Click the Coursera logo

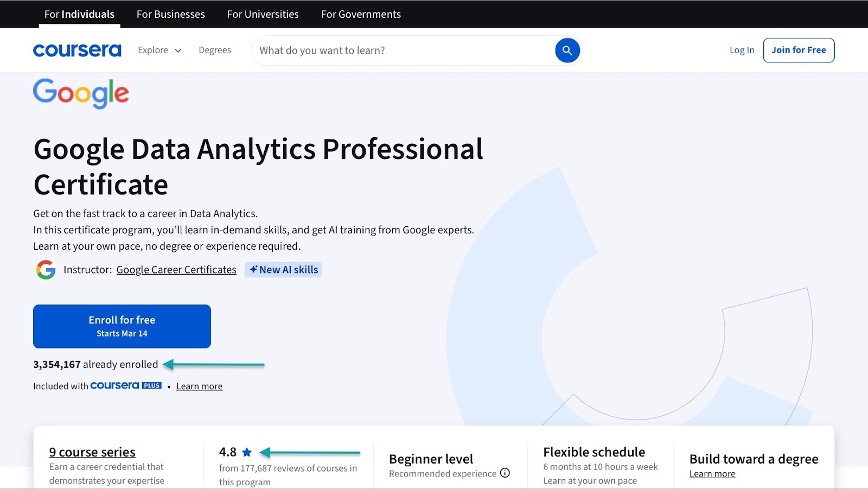(x=77, y=50)
